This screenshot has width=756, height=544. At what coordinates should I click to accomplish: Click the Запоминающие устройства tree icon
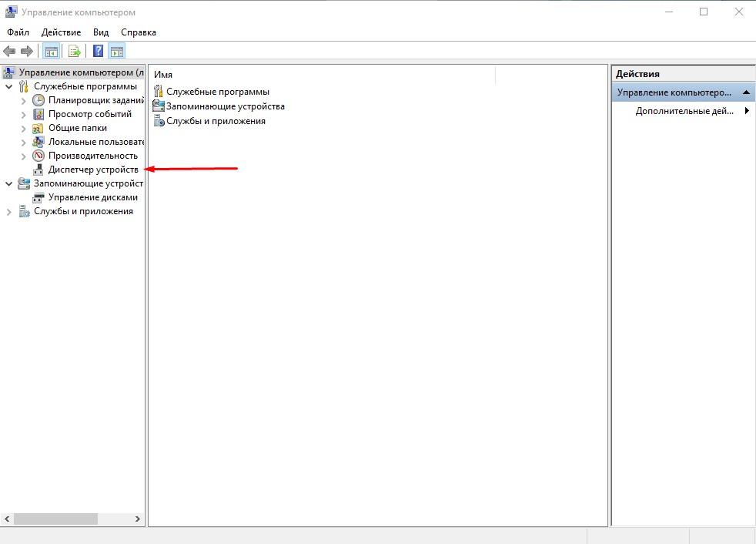[x=24, y=183]
